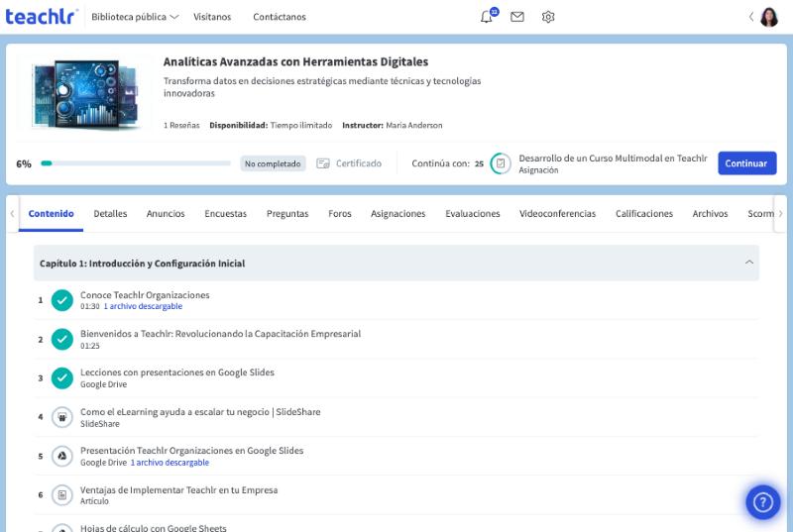Viewport: 793px width, 532px height.
Task: Click the teachlr logo
Action: coord(41,17)
